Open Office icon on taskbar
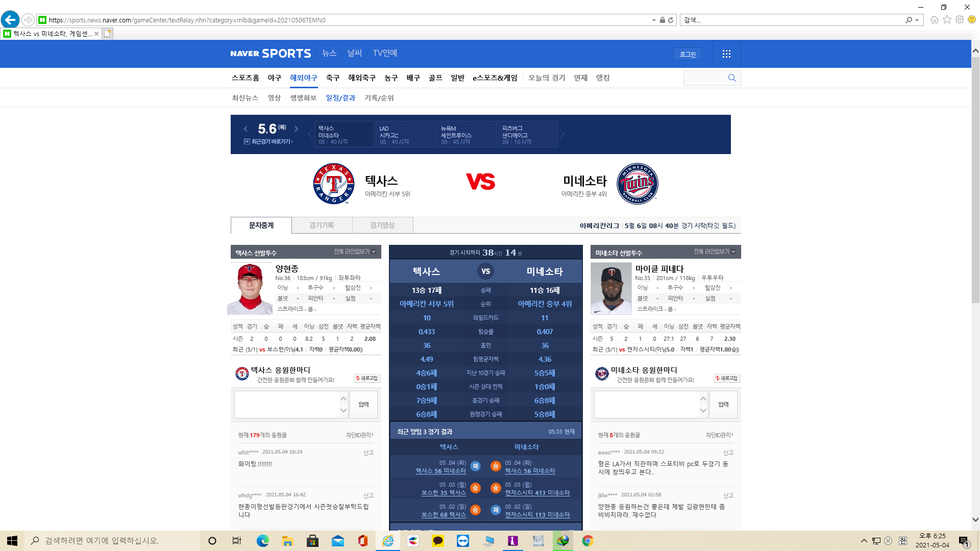Image resolution: width=980 pixels, height=551 pixels. point(362,541)
